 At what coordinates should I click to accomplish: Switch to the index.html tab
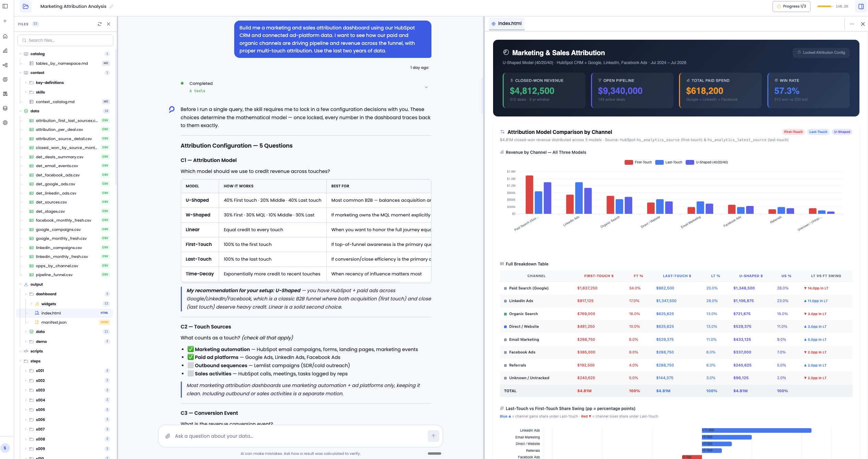(x=506, y=23)
